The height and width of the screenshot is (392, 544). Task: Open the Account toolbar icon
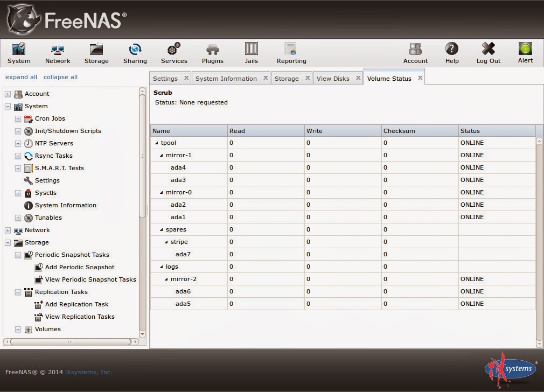click(415, 49)
